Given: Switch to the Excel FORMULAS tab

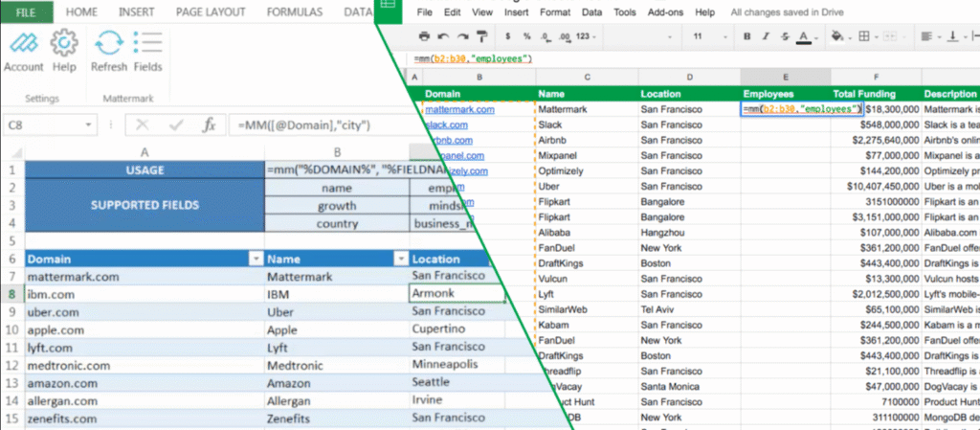Looking at the screenshot, I should click(295, 11).
